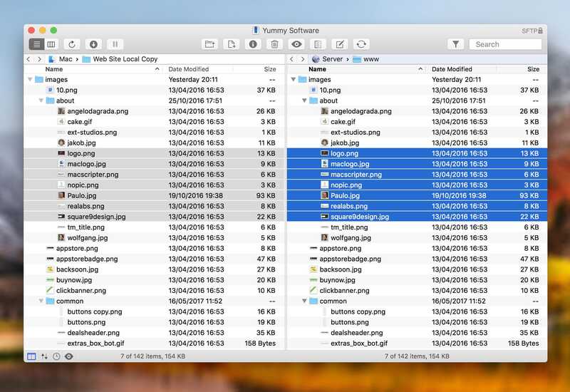The width and height of the screenshot is (570, 392).
Task: Click the refresh toolbar icon
Action: tap(72, 44)
